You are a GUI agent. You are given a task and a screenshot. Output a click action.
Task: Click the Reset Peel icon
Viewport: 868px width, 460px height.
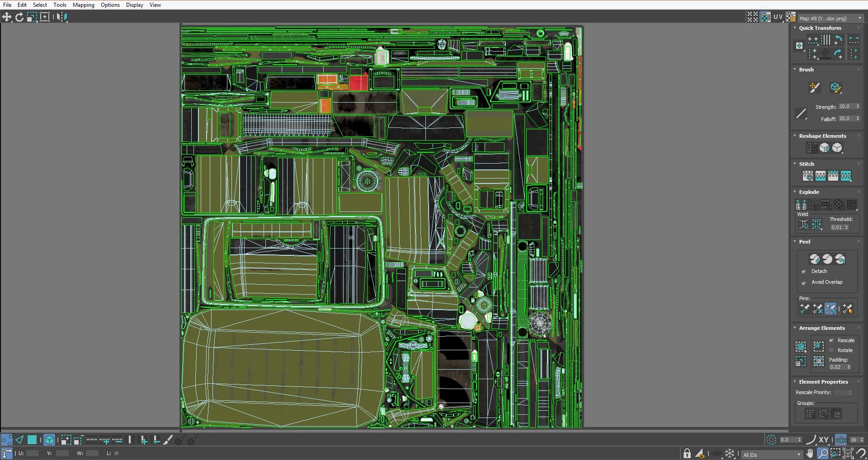(840, 259)
